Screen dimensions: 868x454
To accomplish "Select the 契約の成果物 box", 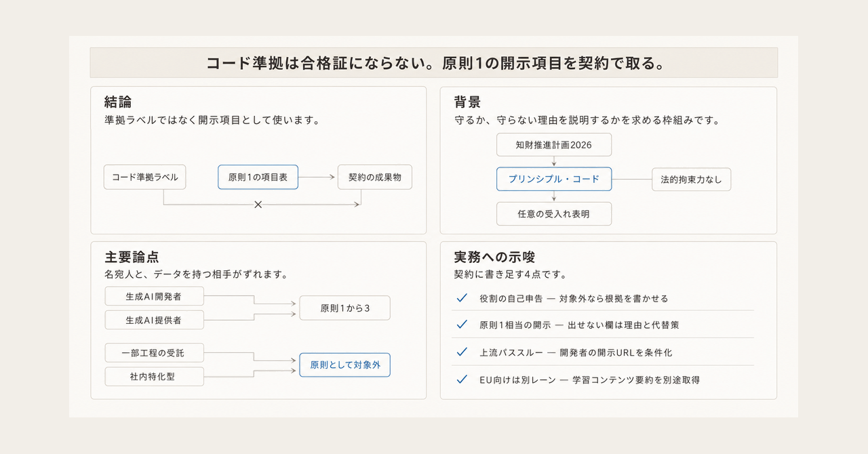I will tap(375, 177).
